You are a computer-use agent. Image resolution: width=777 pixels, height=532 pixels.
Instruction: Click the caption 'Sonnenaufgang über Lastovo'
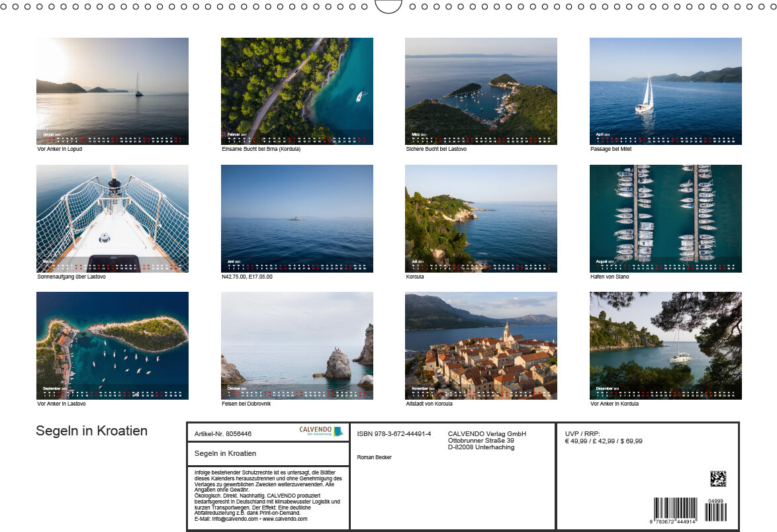point(71,277)
